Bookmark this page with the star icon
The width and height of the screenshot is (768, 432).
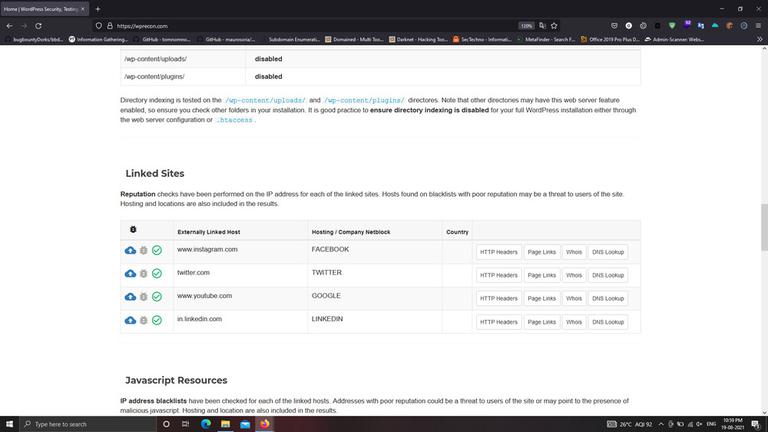click(x=554, y=26)
